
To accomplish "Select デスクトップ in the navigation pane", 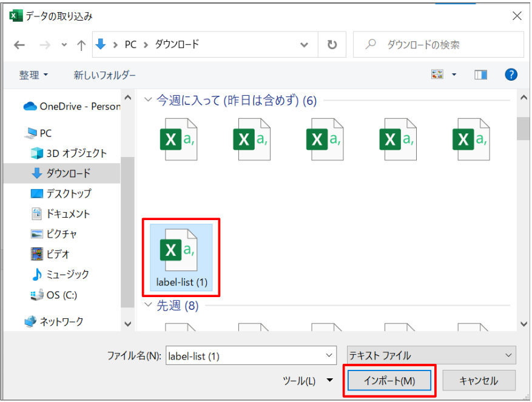I will [x=69, y=193].
